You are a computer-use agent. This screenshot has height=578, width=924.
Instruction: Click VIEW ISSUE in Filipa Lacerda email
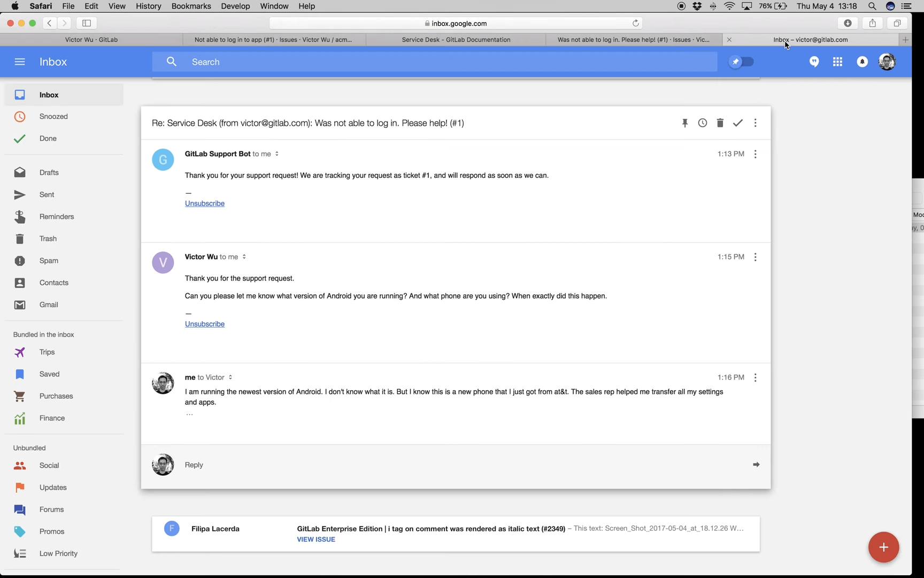(x=316, y=539)
